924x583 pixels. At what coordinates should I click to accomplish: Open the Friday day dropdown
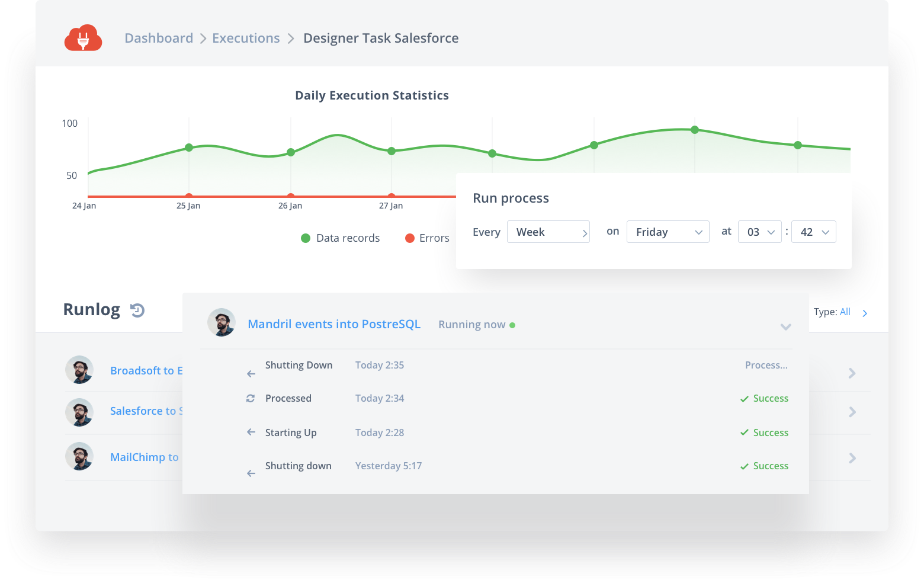[668, 232]
